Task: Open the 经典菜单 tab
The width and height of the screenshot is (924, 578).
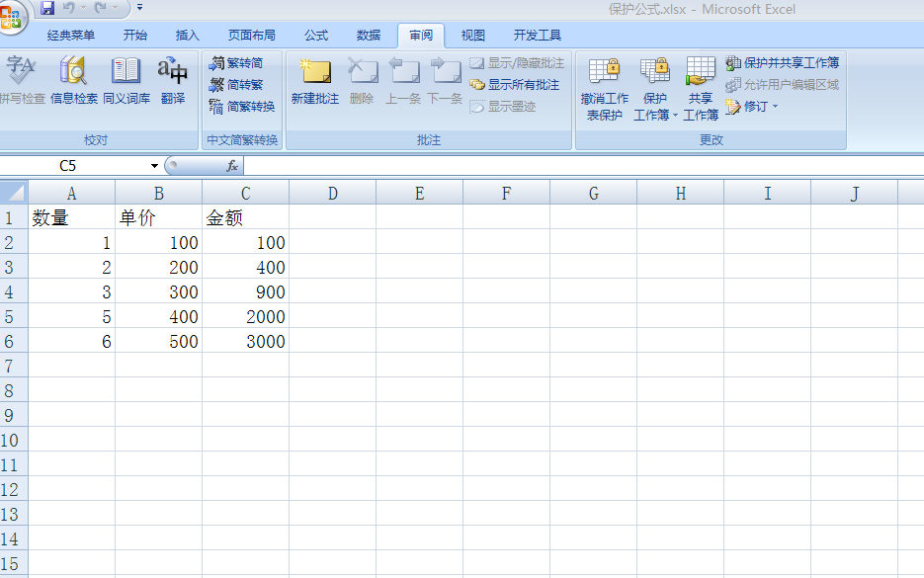Action: point(71,36)
